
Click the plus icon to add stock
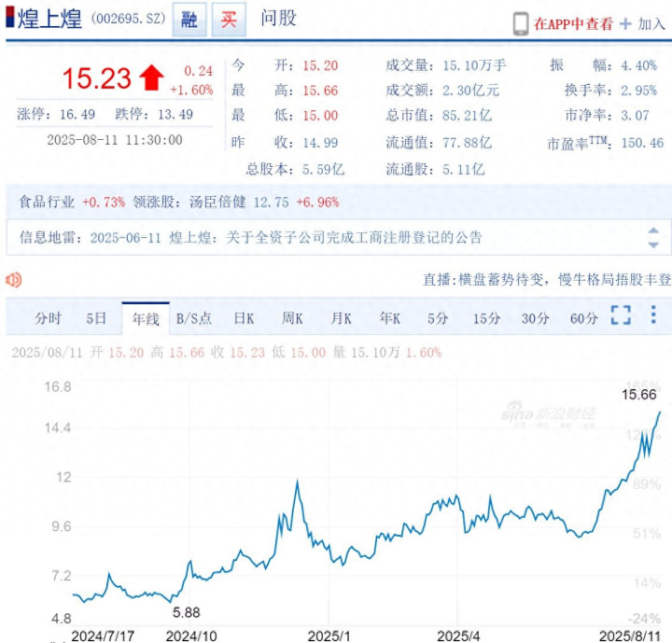(x=625, y=24)
